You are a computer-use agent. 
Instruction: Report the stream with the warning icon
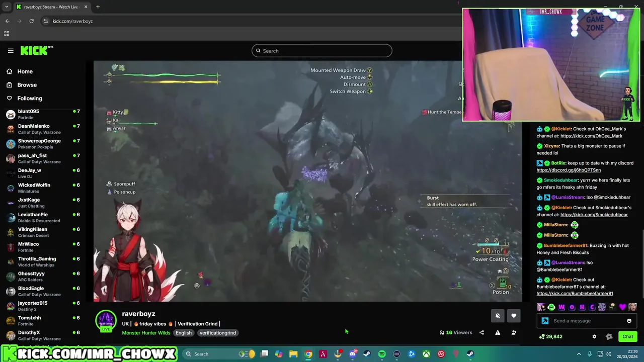pos(498,332)
